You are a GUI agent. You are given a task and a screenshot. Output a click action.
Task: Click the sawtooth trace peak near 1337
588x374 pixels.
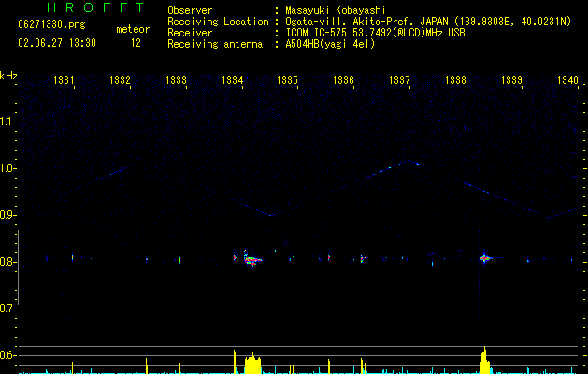(x=408, y=161)
